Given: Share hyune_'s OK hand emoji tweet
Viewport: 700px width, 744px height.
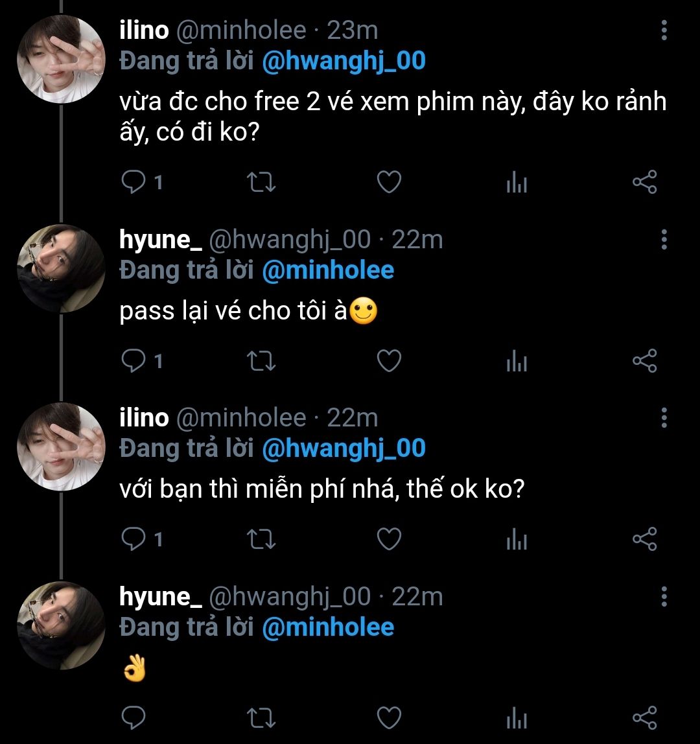Looking at the screenshot, I should pos(644,717).
